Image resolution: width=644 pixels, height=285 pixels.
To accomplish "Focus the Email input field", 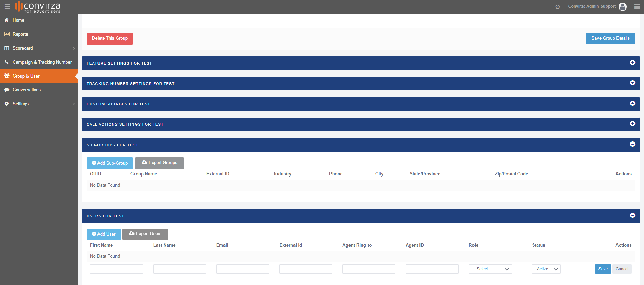I will coord(243,269).
